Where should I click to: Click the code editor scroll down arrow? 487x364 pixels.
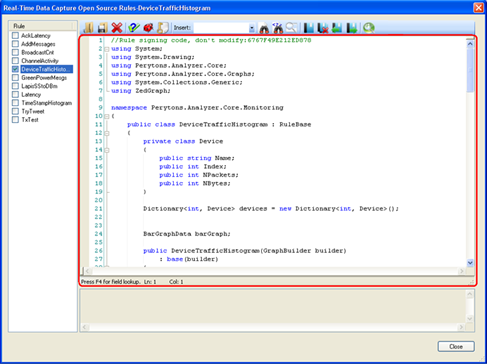(x=470, y=263)
